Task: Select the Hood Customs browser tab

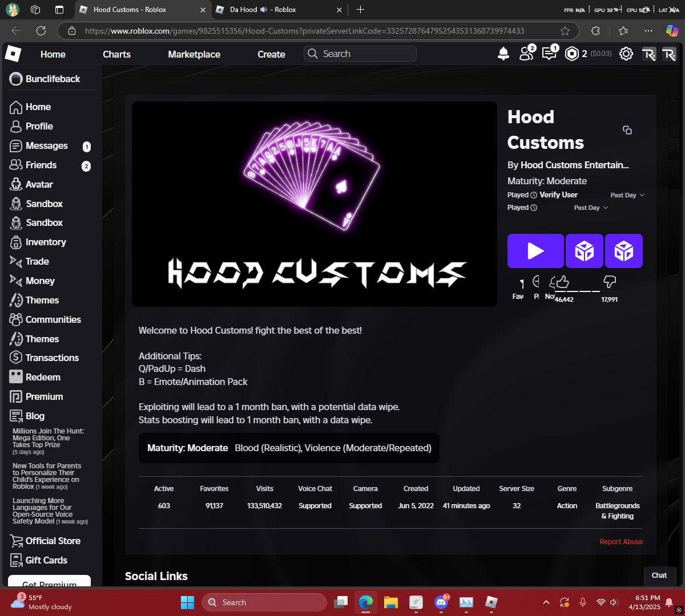Action: coord(143,10)
